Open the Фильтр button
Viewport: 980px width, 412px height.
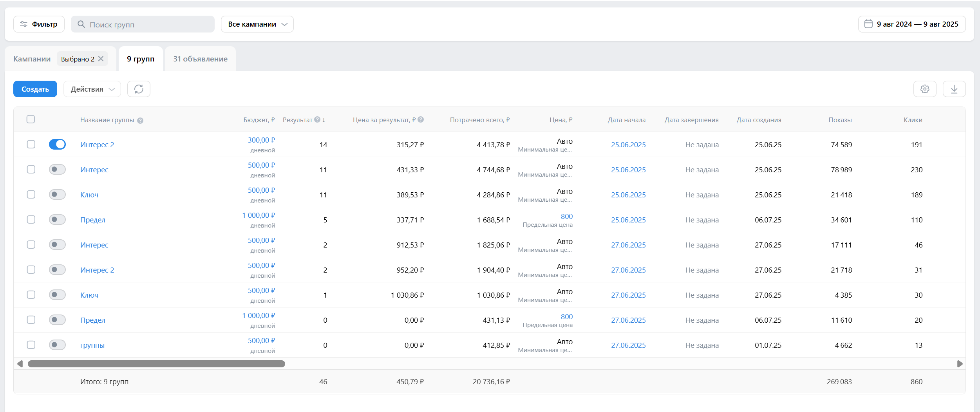point(39,24)
